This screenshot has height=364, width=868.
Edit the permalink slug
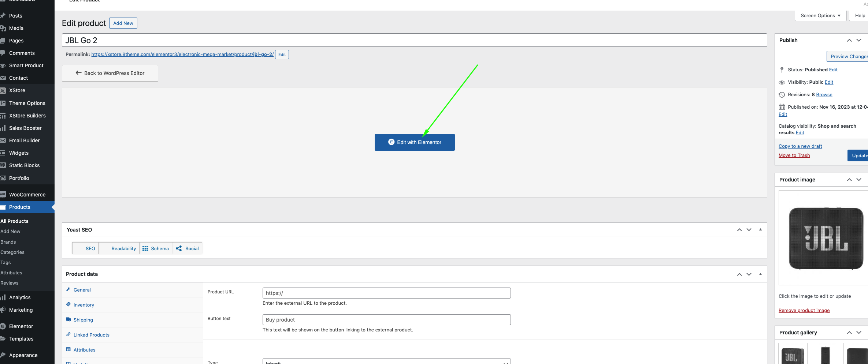(x=282, y=55)
